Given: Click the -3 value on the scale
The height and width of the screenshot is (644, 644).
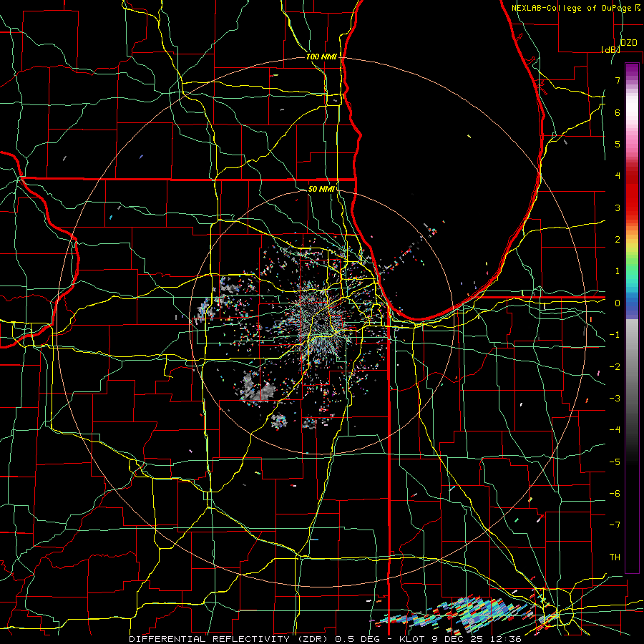Looking at the screenshot, I should pyautogui.click(x=615, y=399).
